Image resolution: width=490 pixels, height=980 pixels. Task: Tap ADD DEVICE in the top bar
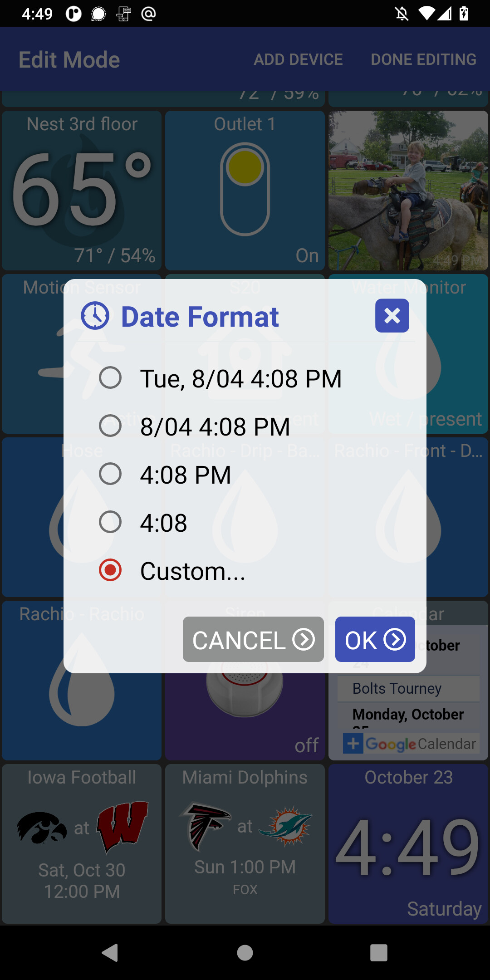coord(298,59)
